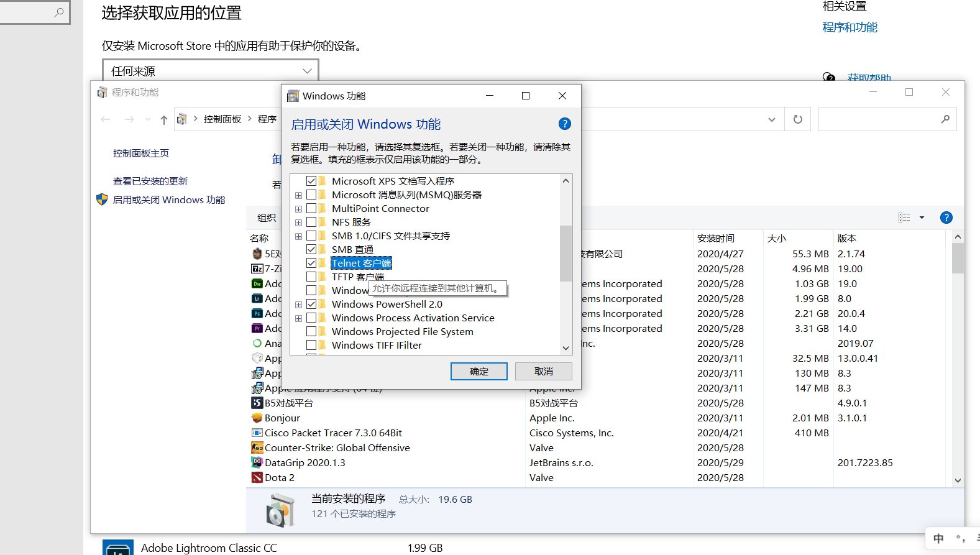The height and width of the screenshot is (555, 980).
Task: Select B5对战平台 icon
Action: (x=257, y=403)
